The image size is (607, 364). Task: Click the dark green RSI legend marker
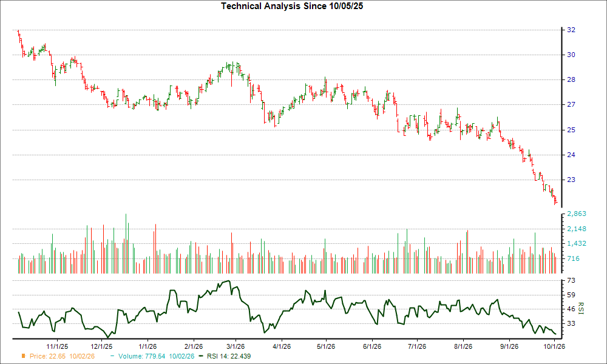(200, 356)
